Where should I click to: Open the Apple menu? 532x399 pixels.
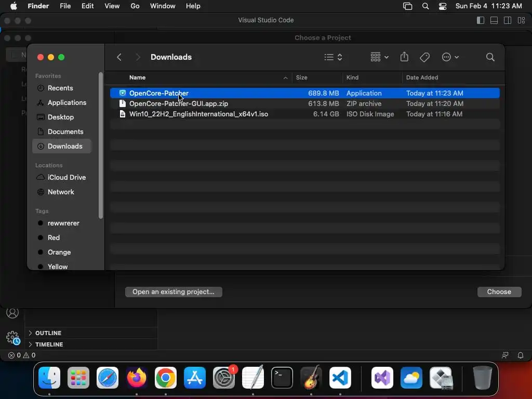click(x=14, y=6)
